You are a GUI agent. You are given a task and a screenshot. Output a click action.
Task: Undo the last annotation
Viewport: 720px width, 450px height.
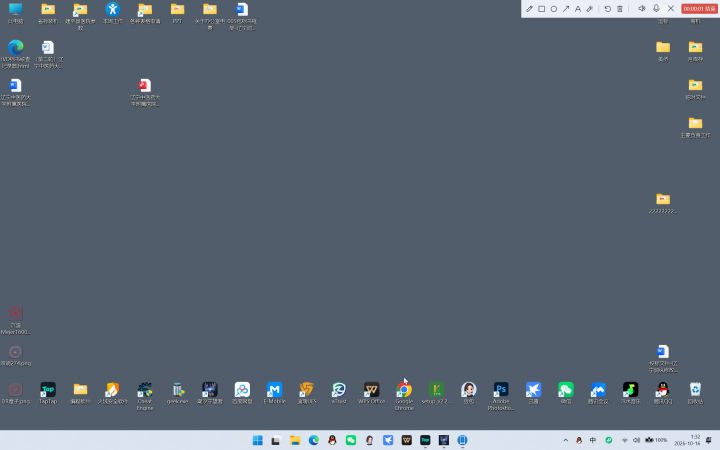click(608, 9)
